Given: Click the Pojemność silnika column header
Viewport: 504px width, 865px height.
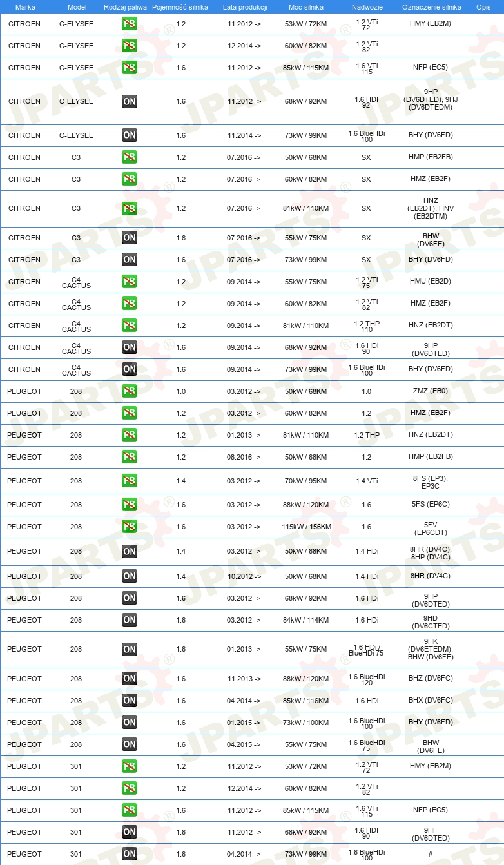Looking at the screenshot, I should click(x=180, y=6).
